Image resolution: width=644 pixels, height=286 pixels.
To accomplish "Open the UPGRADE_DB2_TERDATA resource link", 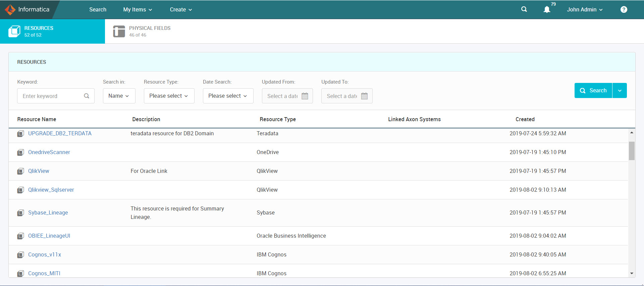I will [60, 134].
